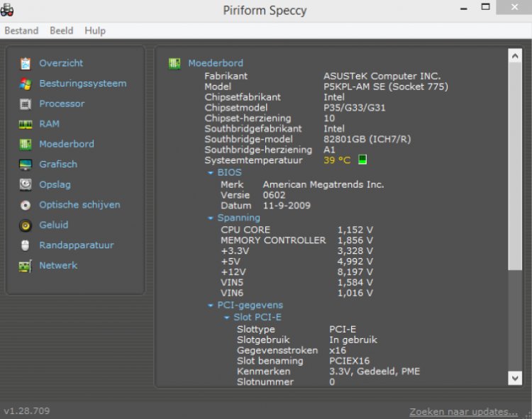Click the scrollbar down arrow
532x419 pixels.
click(515, 378)
